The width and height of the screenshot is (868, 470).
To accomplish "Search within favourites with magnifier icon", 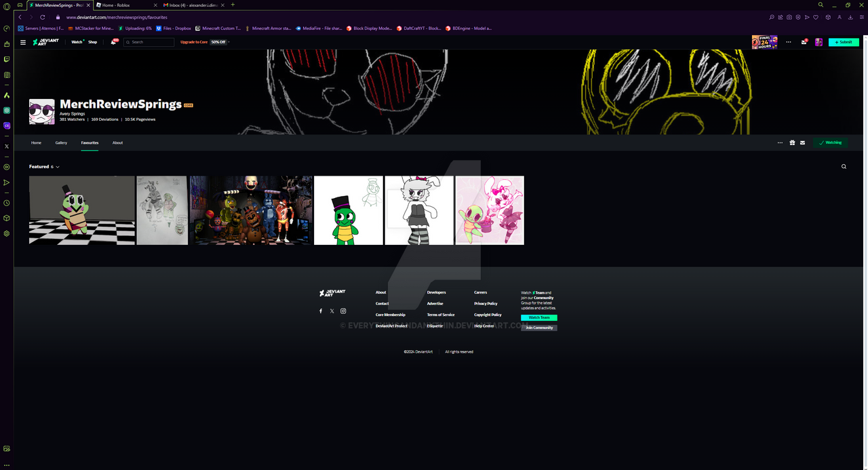I will point(844,166).
